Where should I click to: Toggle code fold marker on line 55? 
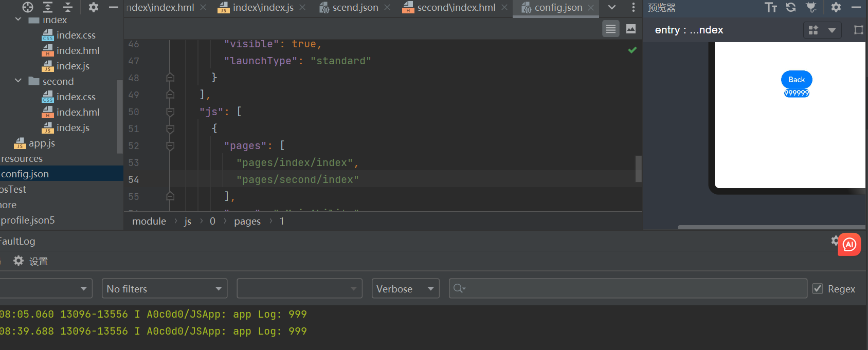coord(170,196)
